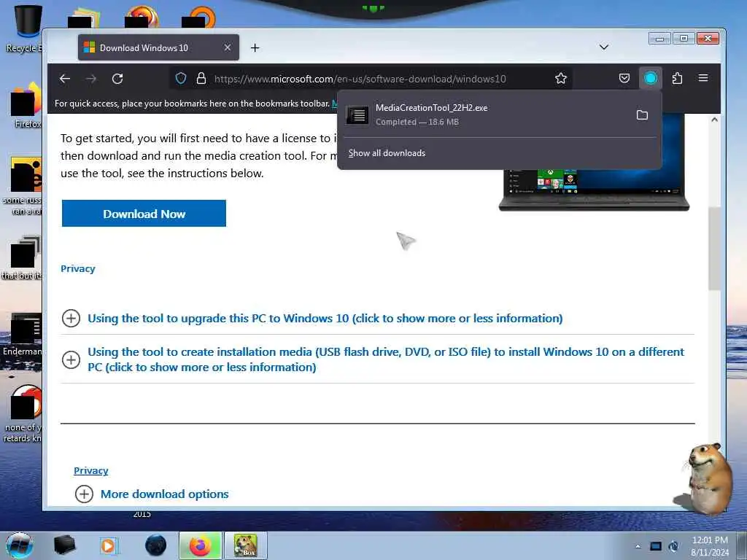Select the Enderman desktop icon

[22, 335]
